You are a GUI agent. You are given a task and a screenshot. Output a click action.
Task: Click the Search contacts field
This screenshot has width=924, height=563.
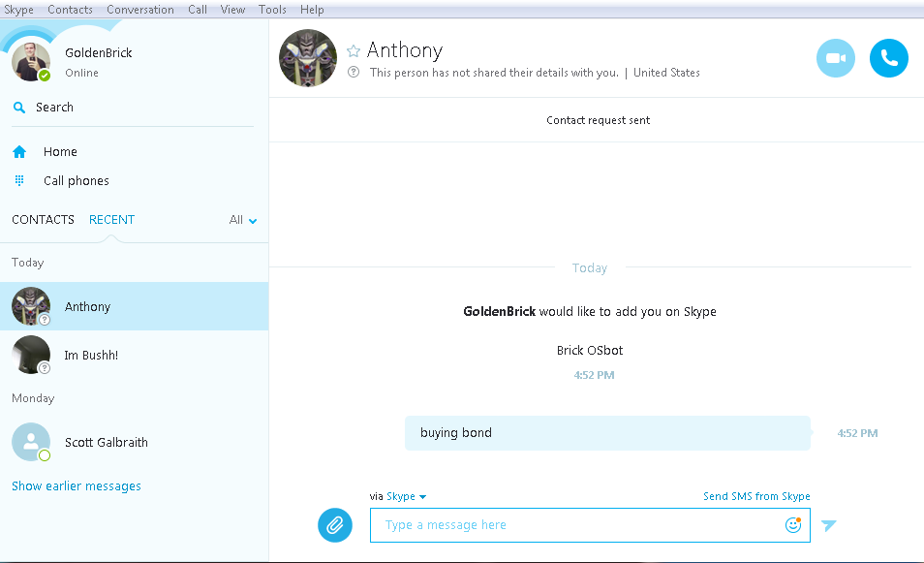coord(133,108)
